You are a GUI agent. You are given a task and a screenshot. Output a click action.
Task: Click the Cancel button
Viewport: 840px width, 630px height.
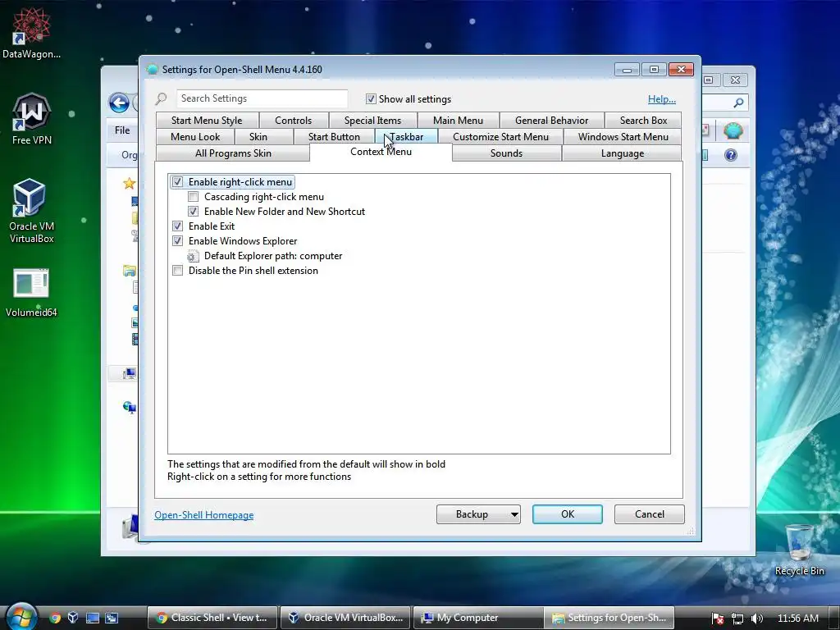[650, 514]
